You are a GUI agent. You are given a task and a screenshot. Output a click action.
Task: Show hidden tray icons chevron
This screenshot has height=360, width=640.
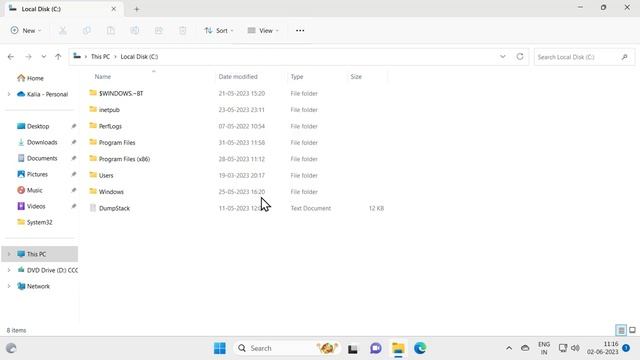509,348
